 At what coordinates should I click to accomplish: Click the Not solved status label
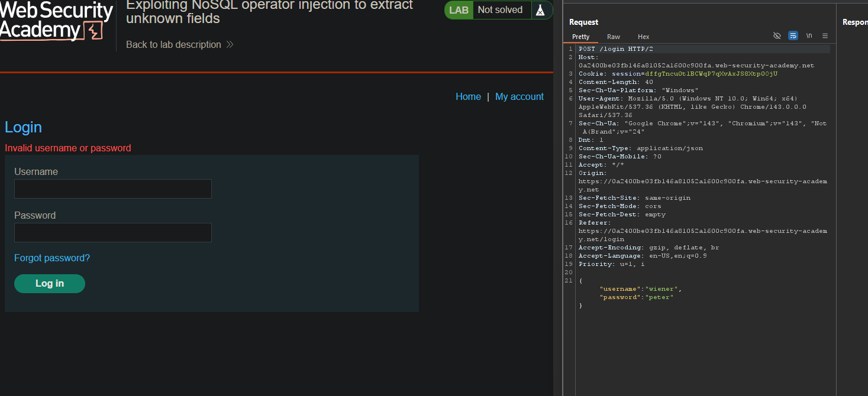click(x=500, y=10)
